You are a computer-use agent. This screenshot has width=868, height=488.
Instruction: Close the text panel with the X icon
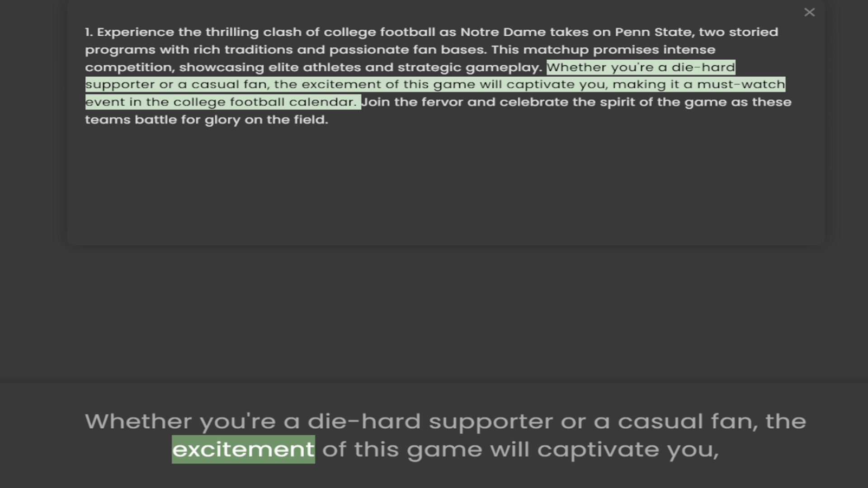809,13
